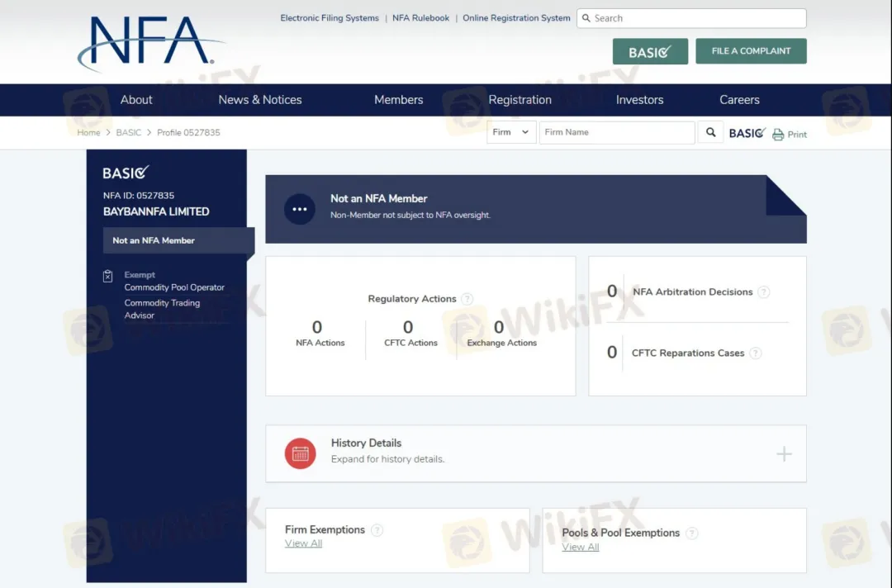Viewport: 892px width, 588px height.
Task: Click the CFTC Reparations Cases label
Action: pos(688,353)
